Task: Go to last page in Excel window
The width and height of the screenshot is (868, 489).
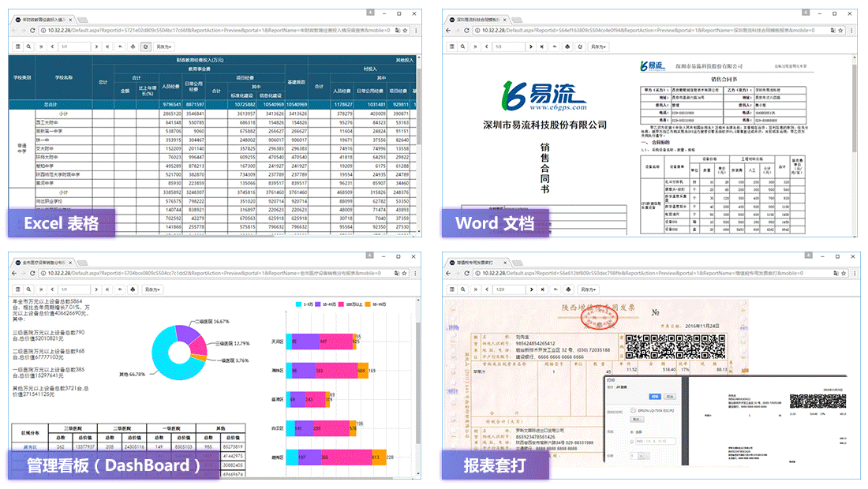Action: (x=107, y=47)
